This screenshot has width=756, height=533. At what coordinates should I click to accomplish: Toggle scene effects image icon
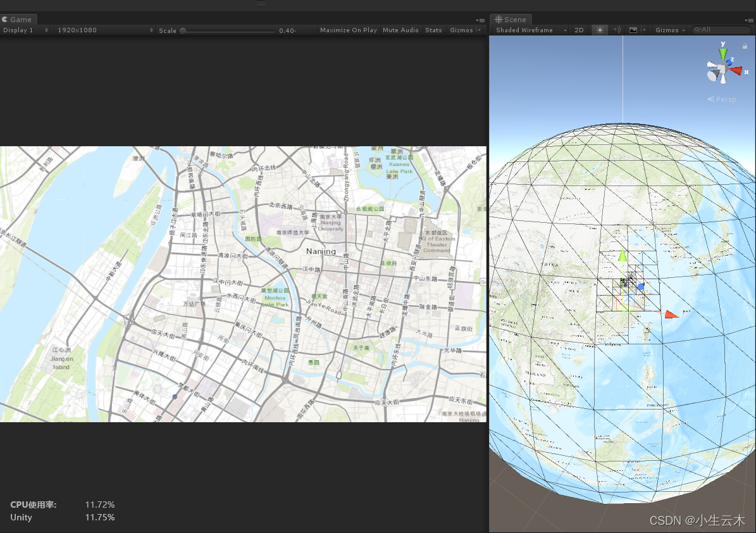633,30
